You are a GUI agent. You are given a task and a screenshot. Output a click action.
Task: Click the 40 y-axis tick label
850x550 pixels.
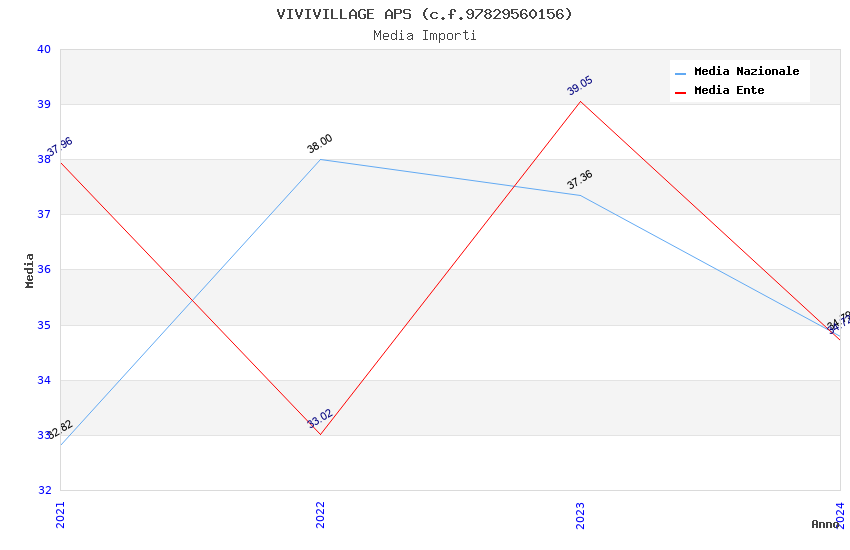(x=44, y=50)
